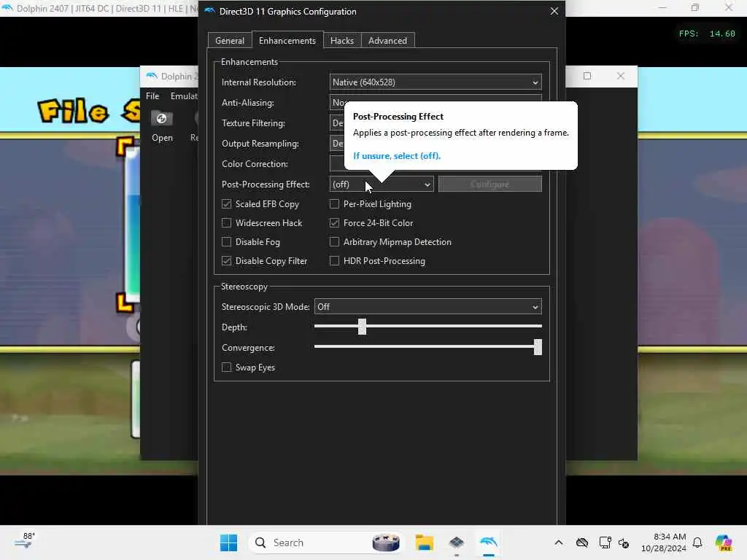Switch to the Hacks tab
747x560 pixels.
point(342,41)
